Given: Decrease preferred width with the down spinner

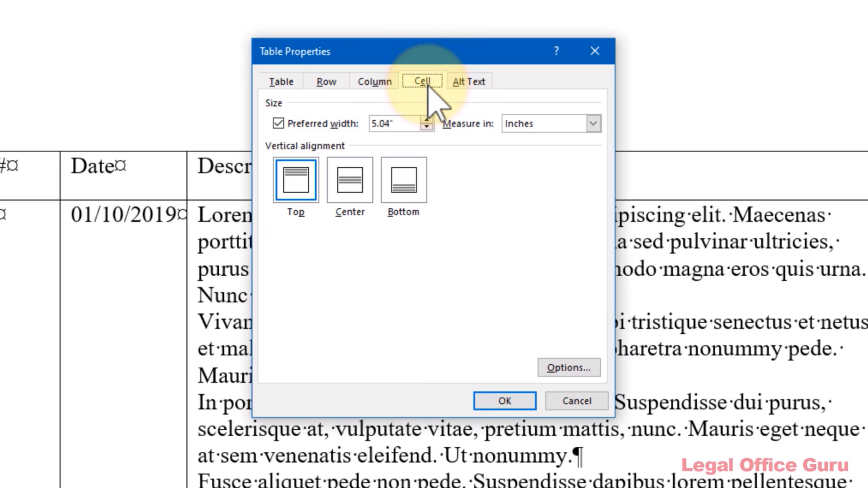Looking at the screenshot, I should pyautogui.click(x=427, y=127).
